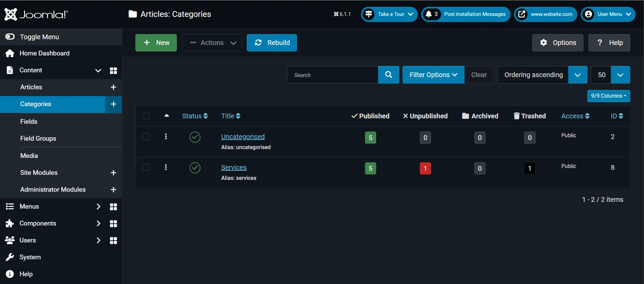Click the Uncategorised published count badge
Viewport: 644px width, 284px height.
(370, 138)
